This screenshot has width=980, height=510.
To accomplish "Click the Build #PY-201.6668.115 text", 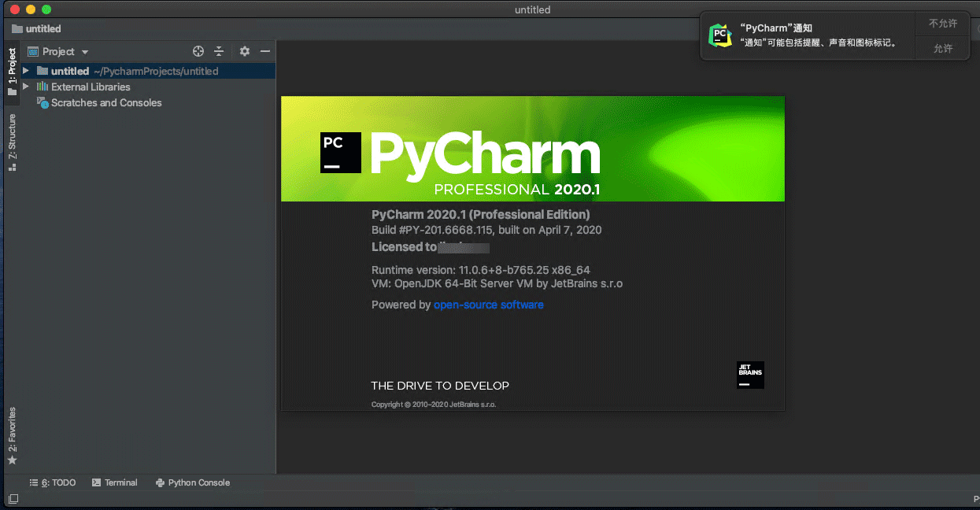I will point(486,230).
